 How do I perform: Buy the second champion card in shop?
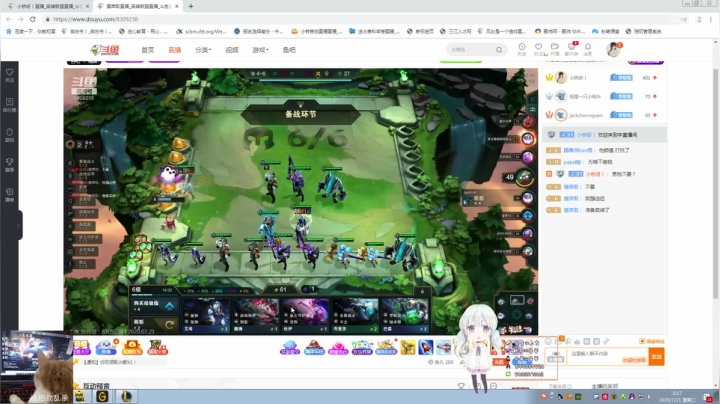256,315
